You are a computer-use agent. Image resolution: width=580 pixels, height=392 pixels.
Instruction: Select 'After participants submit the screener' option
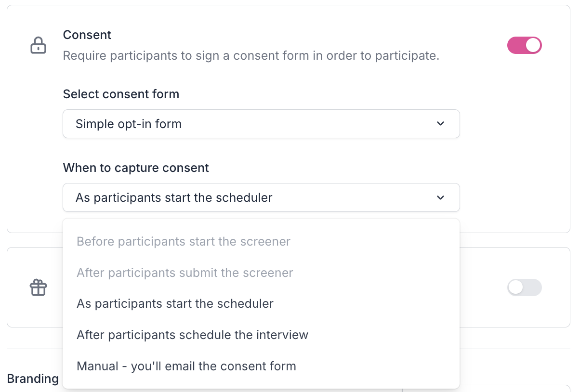[x=185, y=273]
